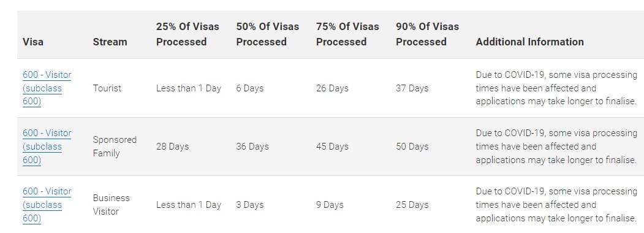Image resolution: width=644 pixels, height=233 pixels.
Task: Click the 37 Days cell for Tourist
Action: tap(412, 88)
